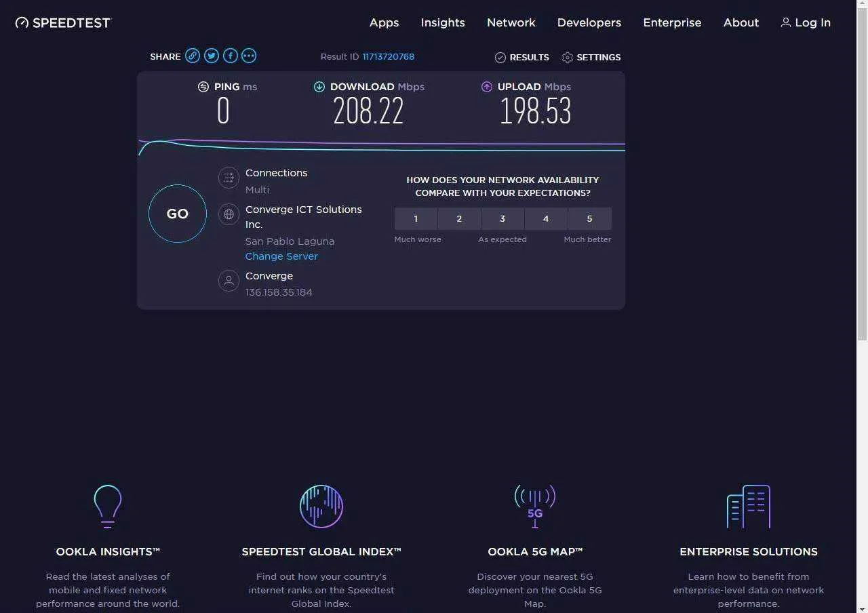Start test with GO button

tap(178, 214)
